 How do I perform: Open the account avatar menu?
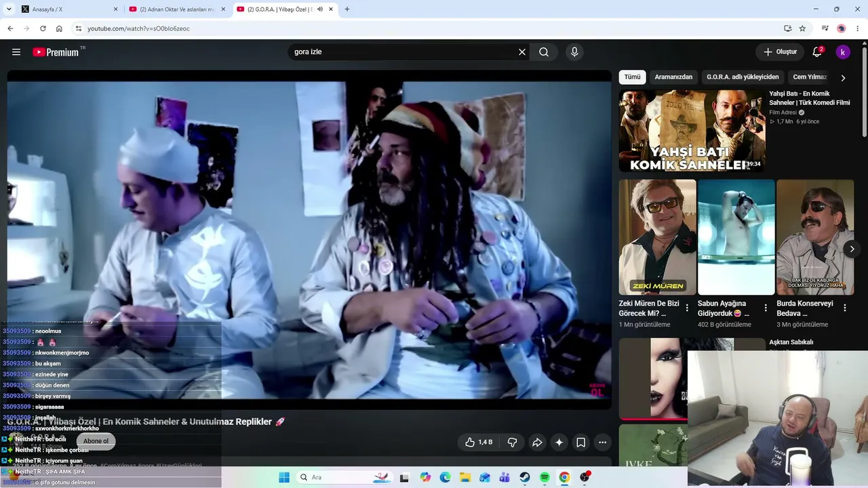click(x=843, y=52)
